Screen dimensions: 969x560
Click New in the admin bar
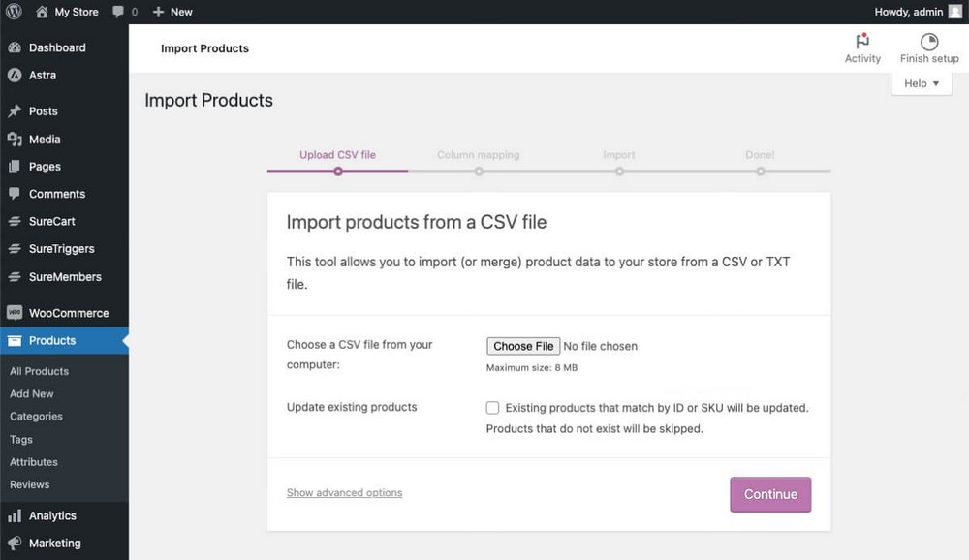point(182,12)
